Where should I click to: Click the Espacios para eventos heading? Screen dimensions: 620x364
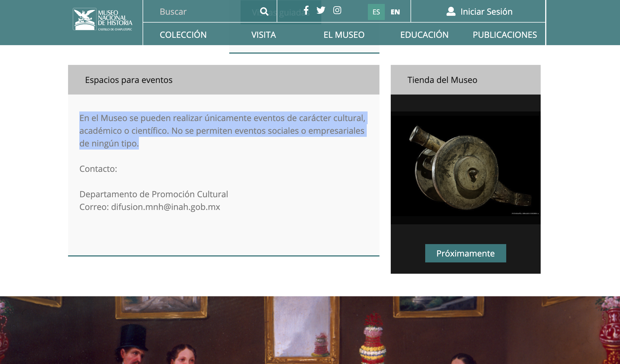point(129,80)
